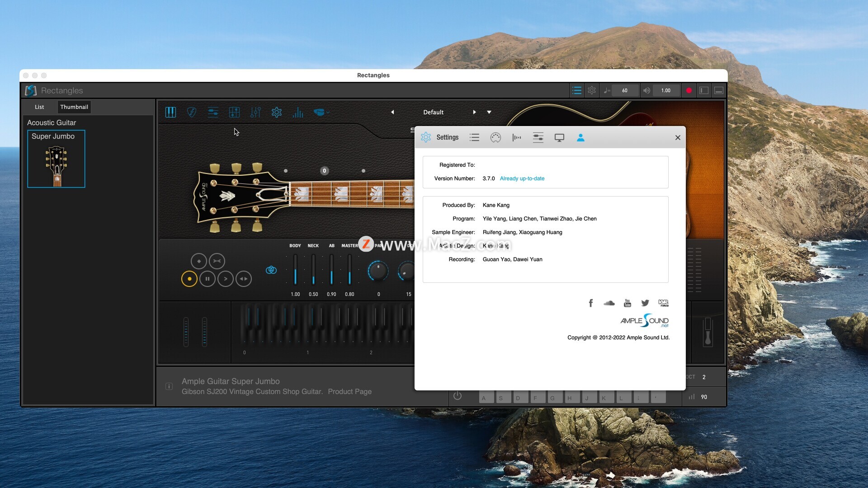Click the tempo note icon
The width and height of the screenshot is (868, 488).
click(x=607, y=90)
